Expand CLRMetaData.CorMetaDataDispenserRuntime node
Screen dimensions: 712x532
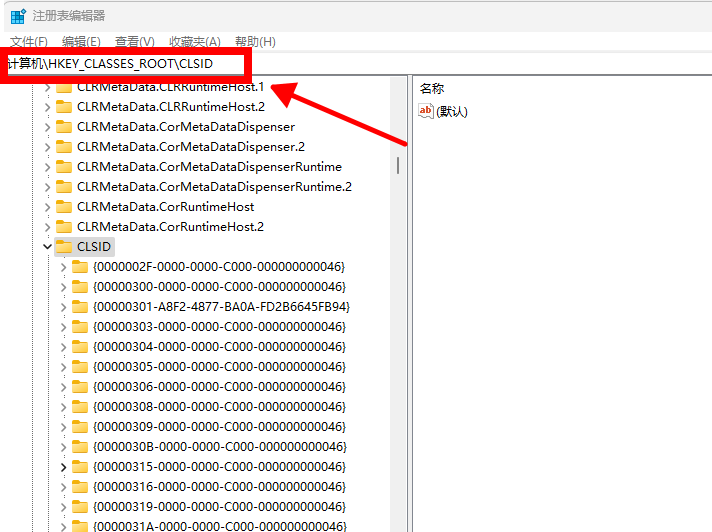[x=47, y=167]
